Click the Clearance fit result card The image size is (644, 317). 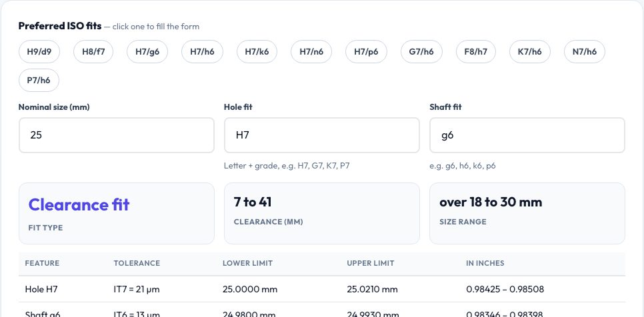116,213
